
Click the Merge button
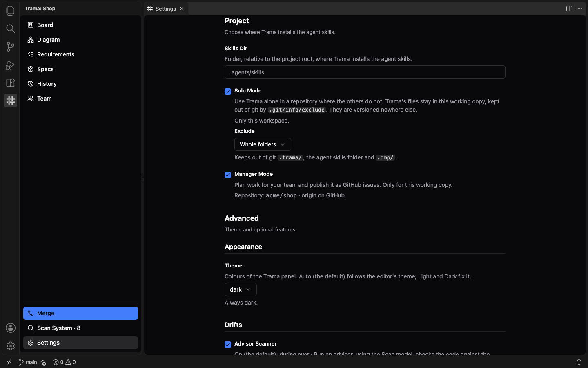[80, 313]
